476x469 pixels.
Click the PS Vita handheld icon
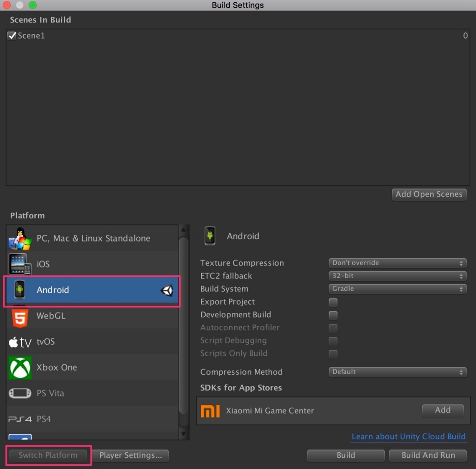coord(20,393)
